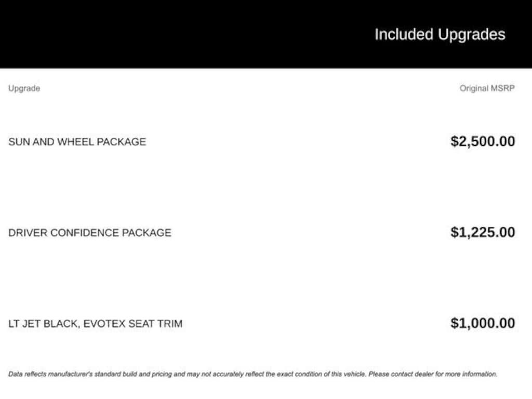Screen dimensions: 532x399
Task: Click the word EVOTEX in the seat trim row
Action: click(x=104, y=324)
